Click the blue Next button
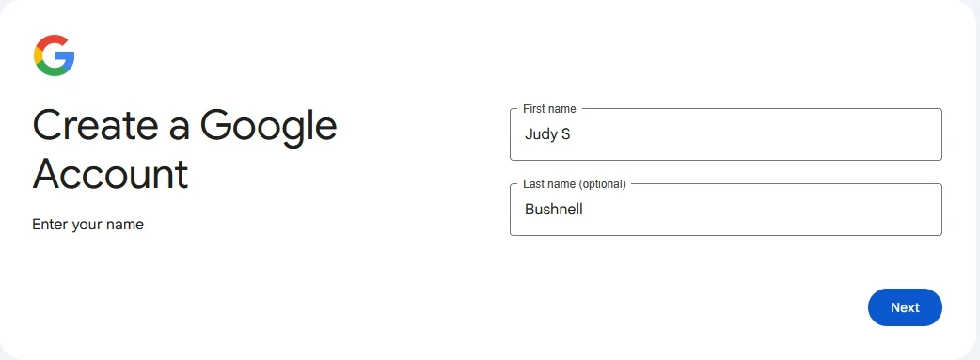 [x=905, y=307]
